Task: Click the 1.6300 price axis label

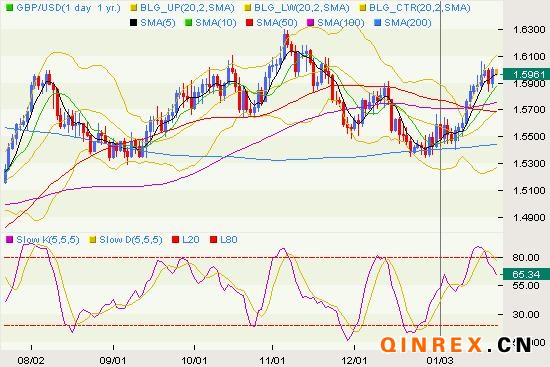Action: tap(529, 29)
